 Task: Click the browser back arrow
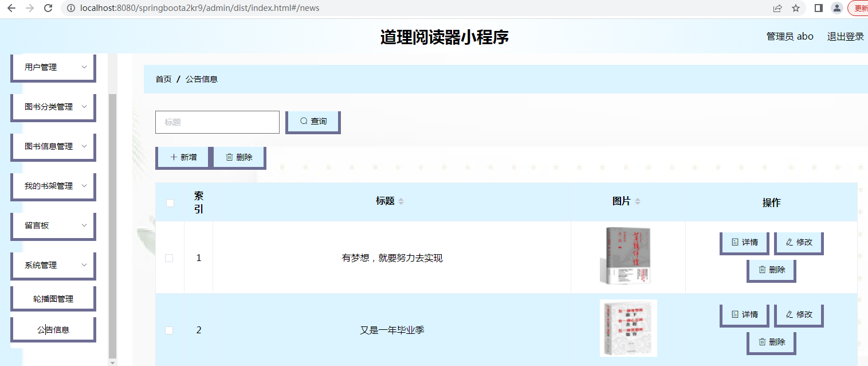[11, 8]
